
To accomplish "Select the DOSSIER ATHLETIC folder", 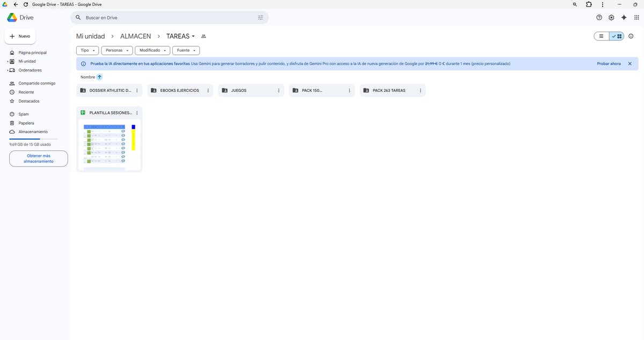I will pos(109,91).
